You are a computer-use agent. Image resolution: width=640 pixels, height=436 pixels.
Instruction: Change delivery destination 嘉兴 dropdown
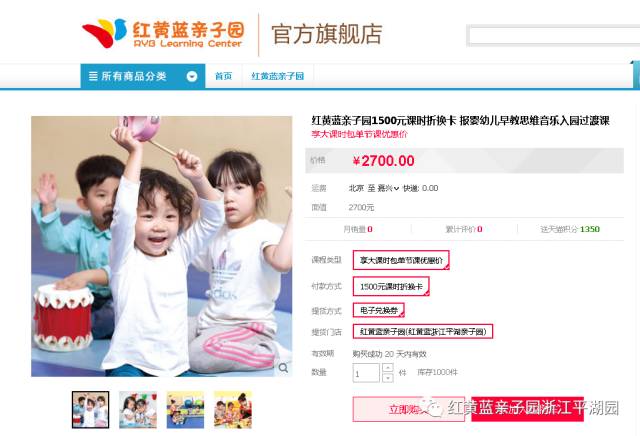point(388,188)
